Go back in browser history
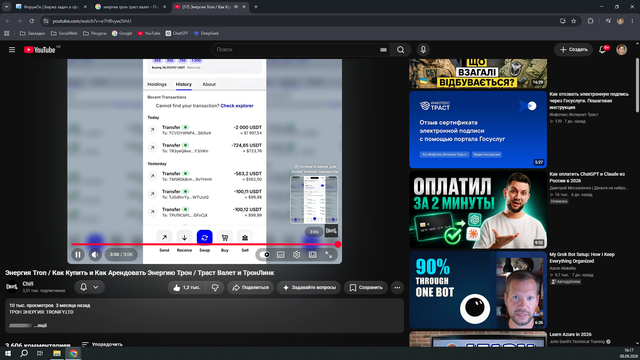Viewport: 640px width, 360px height. coord(8,21)
